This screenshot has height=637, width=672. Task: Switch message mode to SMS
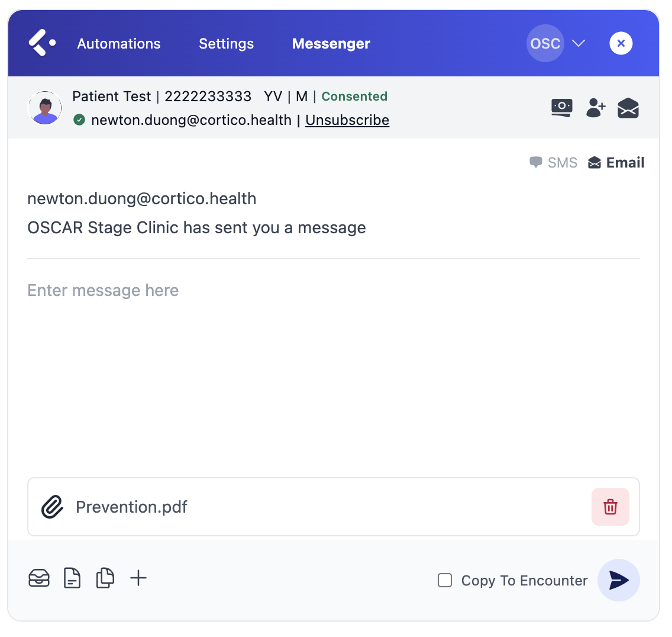point(553,163)
